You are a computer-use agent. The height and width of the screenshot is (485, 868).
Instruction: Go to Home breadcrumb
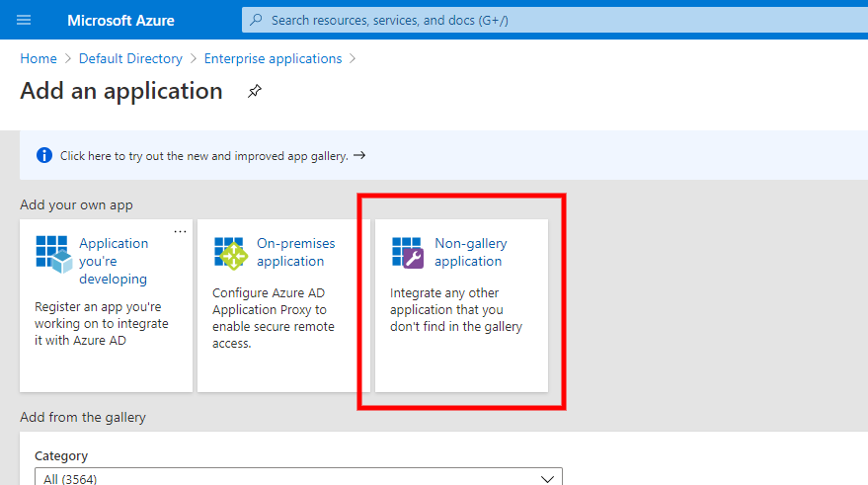(x=39, y=58)
